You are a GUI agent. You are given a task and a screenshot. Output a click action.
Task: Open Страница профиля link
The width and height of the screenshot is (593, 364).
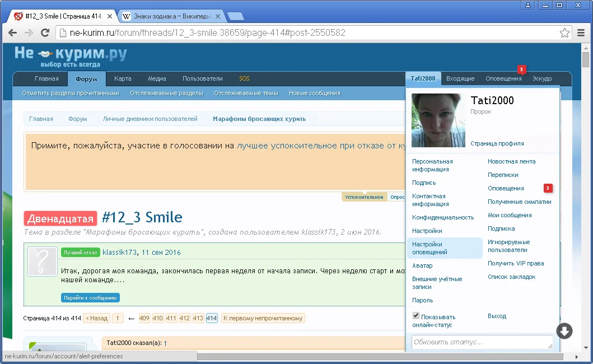click(x=497, y=143)
